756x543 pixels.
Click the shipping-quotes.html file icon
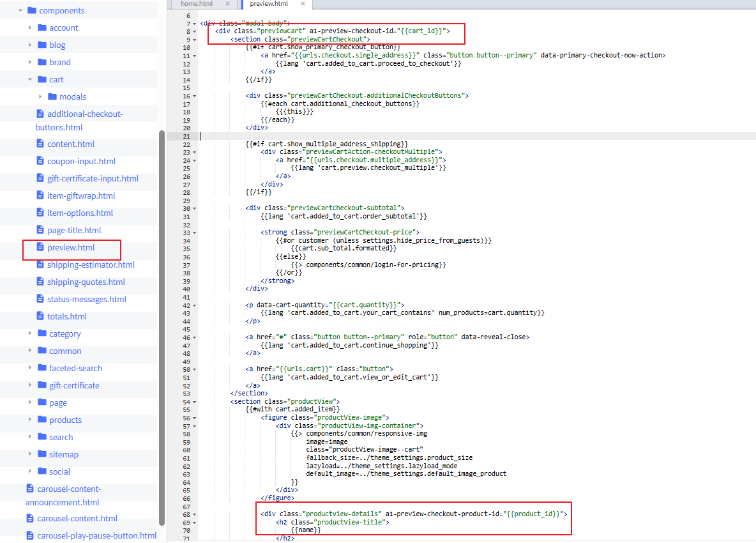(40, 282)
